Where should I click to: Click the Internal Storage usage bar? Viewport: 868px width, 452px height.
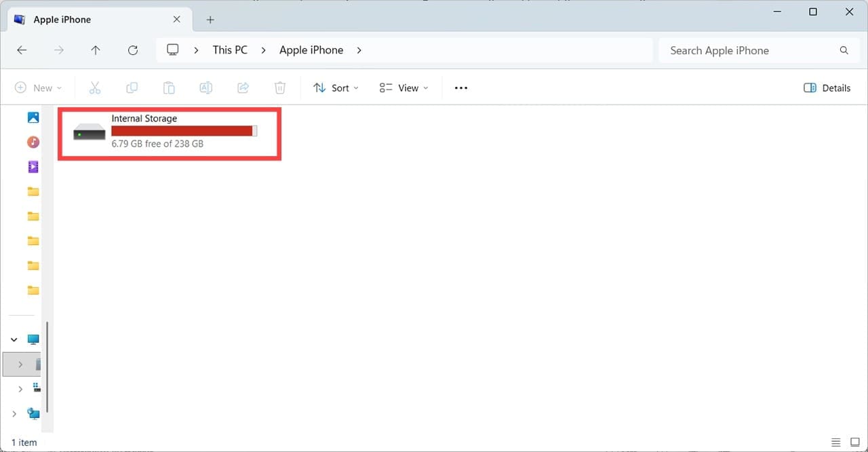click(x=184, y=131)
